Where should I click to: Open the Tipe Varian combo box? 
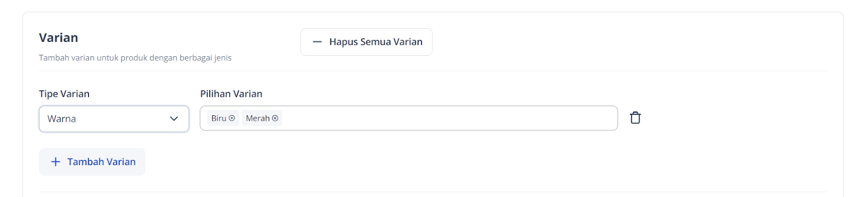(x=114, y=119)
